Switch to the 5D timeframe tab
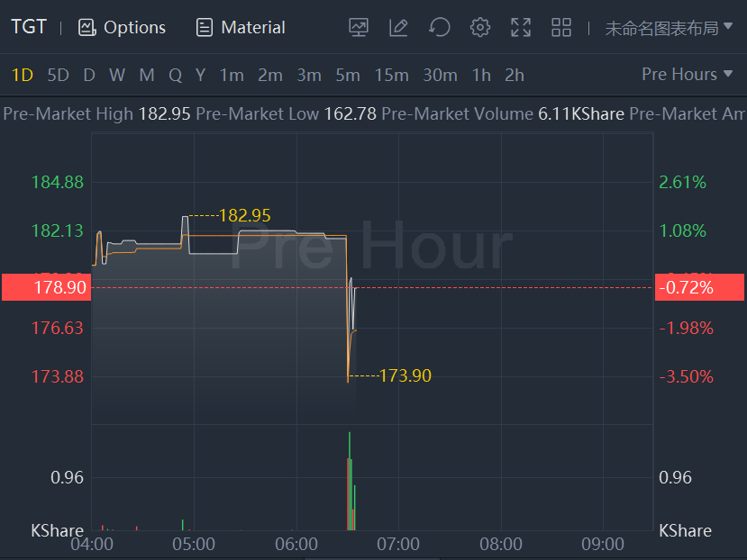747x560 pixels. click(58, 76)
